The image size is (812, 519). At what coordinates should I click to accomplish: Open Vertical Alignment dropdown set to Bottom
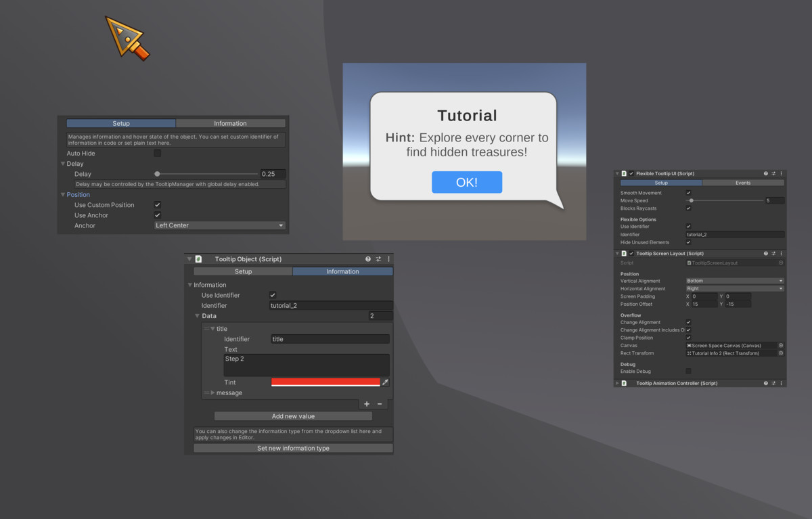(x=734, y=281)
